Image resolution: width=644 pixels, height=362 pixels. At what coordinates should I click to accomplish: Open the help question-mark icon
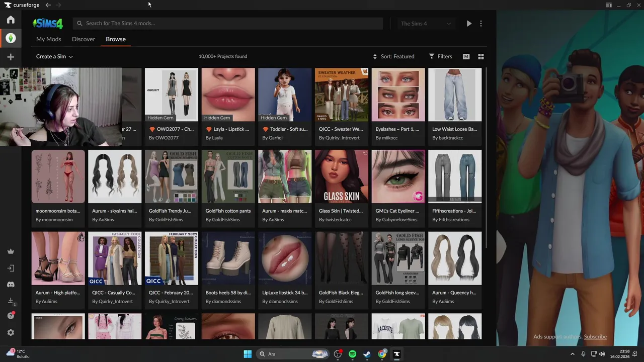[x=11, y=316]
